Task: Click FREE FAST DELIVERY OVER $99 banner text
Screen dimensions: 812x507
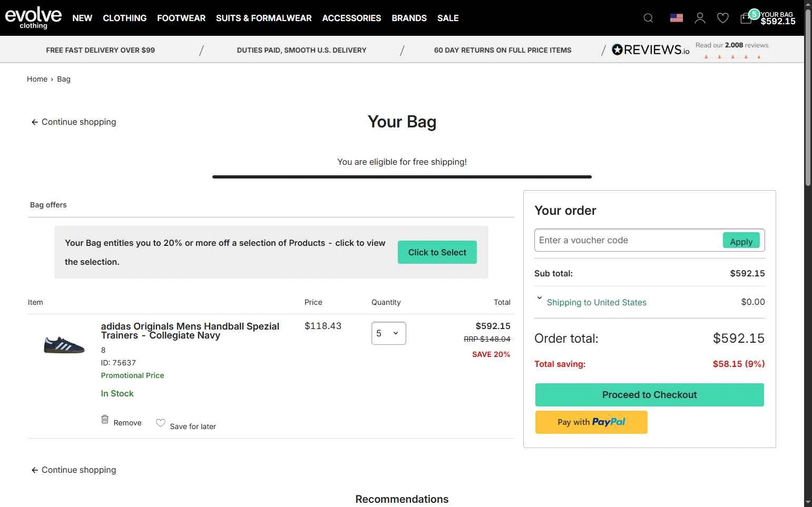Action: click(100, 50)
